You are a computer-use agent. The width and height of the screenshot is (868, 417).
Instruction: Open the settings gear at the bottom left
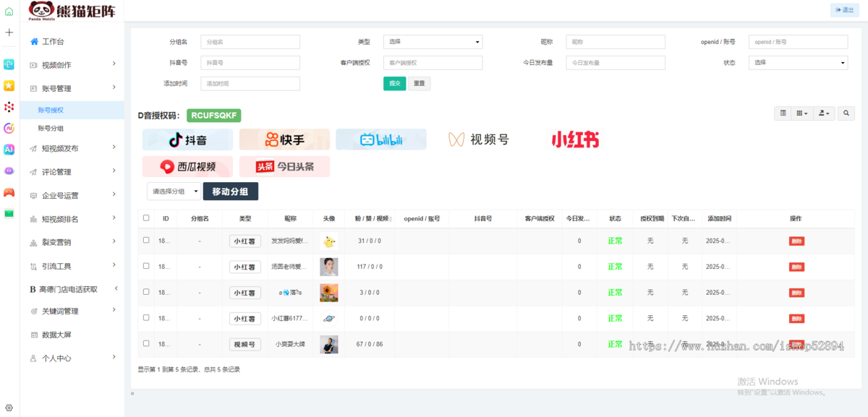coord(9,408)
